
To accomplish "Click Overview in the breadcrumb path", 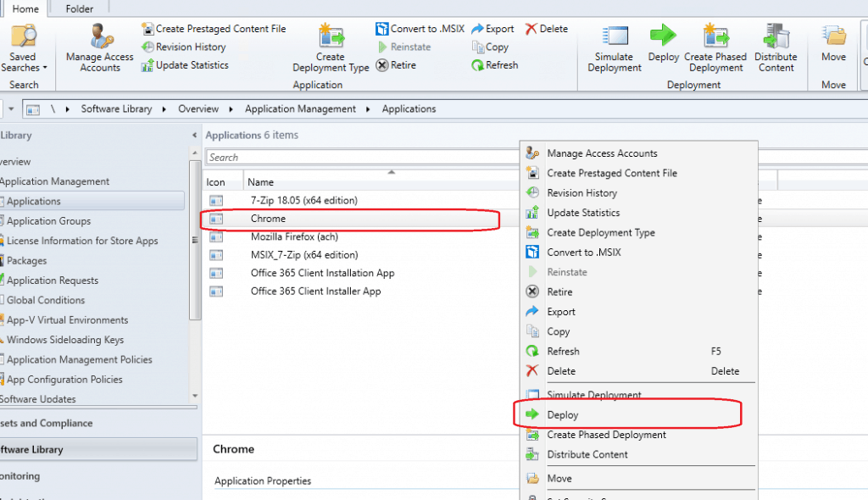I will pyautogui.click(x=198, y=109).
